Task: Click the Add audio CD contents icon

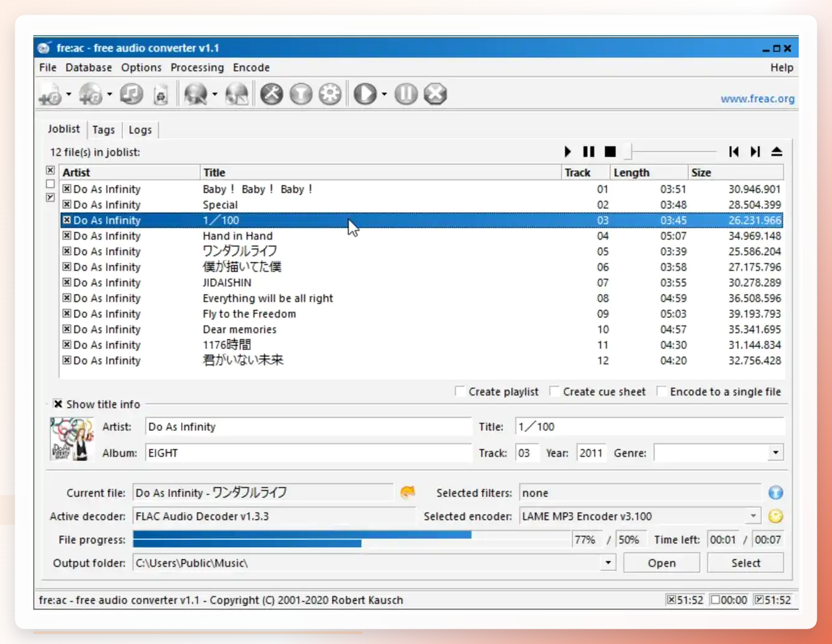Action: [x=91, y=94]
